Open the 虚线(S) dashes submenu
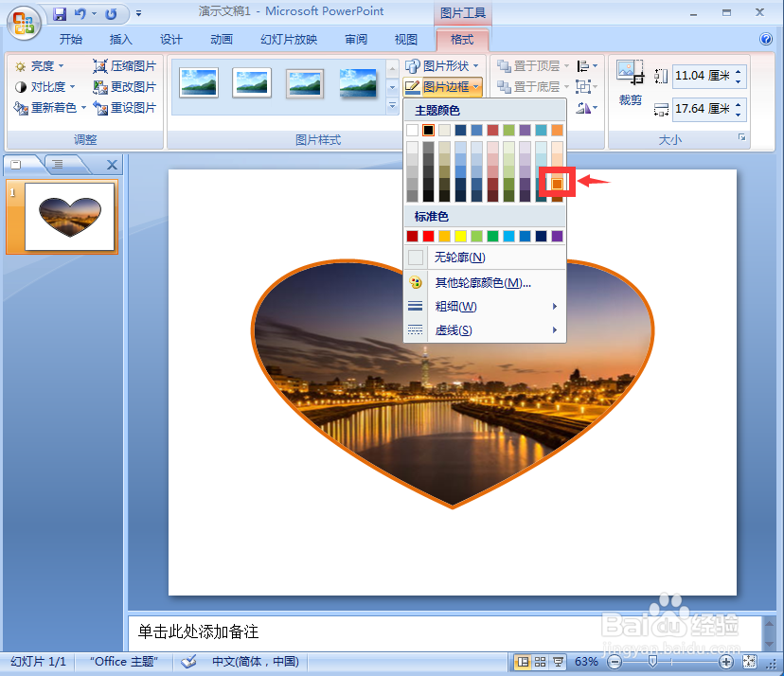 point(485,330)
